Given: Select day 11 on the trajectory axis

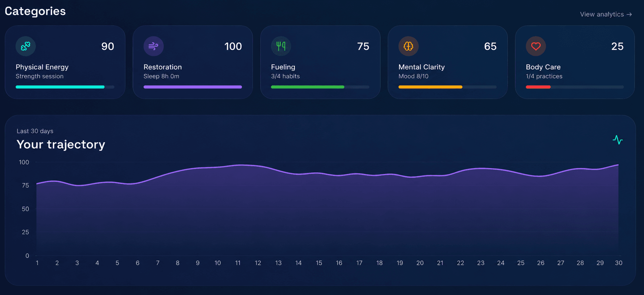Looking at the screenshot, I should (x=238, y=263).
